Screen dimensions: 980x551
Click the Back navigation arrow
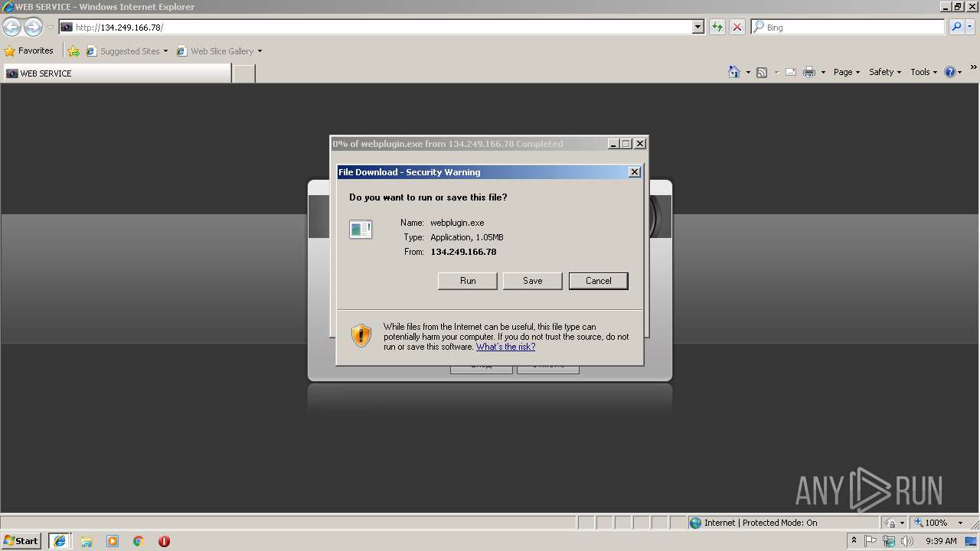11,27
